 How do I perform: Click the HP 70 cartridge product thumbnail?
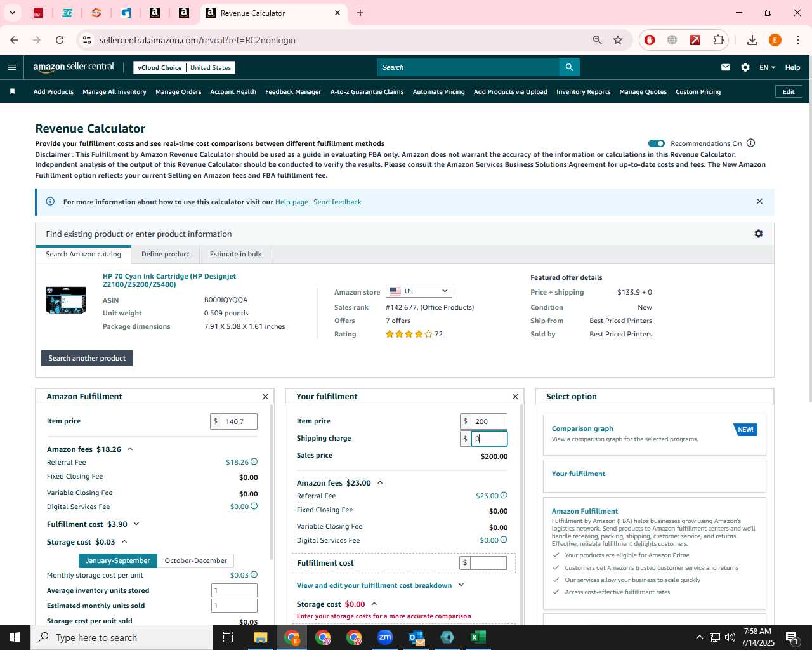pyautogui.click(x=66, y=300)
